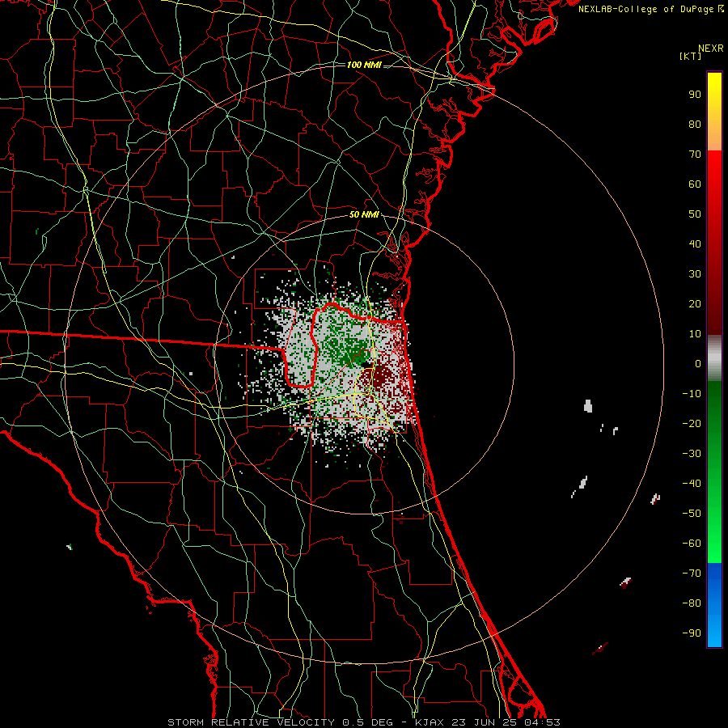Click the -90 scale value
This screenshot has height=728, width=728.
pyautogui.click(x=692, y=633)
